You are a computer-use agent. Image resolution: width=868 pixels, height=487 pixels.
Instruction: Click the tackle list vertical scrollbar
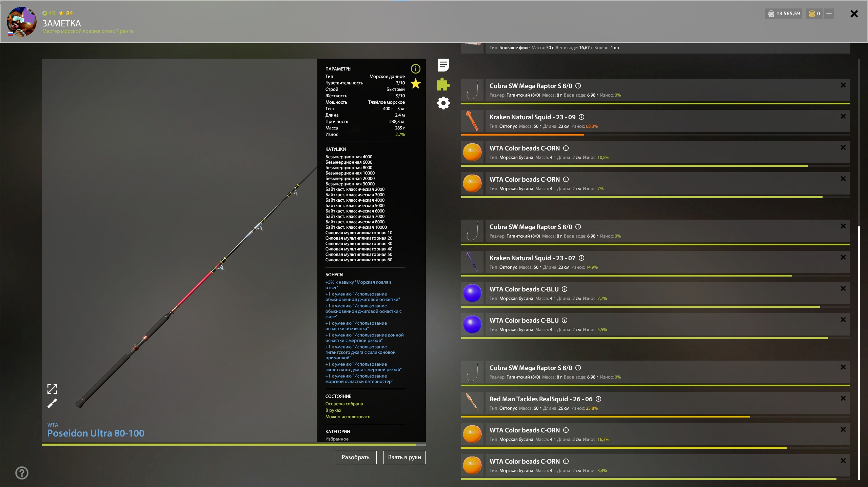click(x=859, y=352)
